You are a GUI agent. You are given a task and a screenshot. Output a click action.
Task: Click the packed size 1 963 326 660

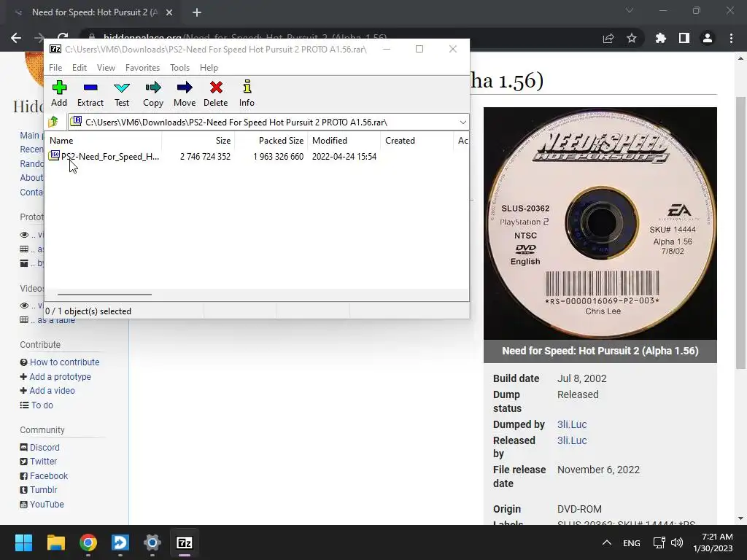[278, 157]
